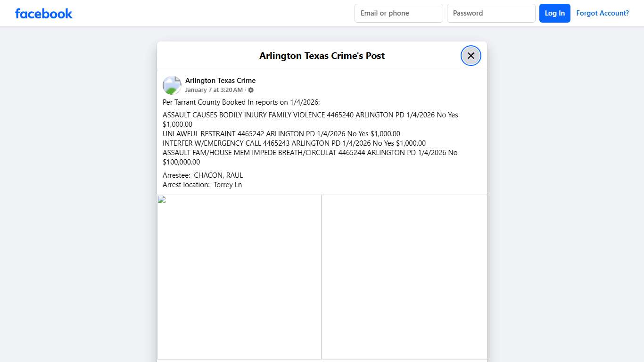644x362 pixels.
Task: Select the right post image area
Action: click(x=404, y=277)
